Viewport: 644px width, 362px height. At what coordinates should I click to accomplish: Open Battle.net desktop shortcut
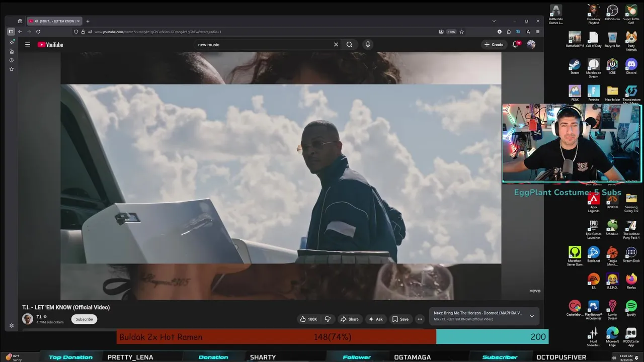[x=594, y=254]
